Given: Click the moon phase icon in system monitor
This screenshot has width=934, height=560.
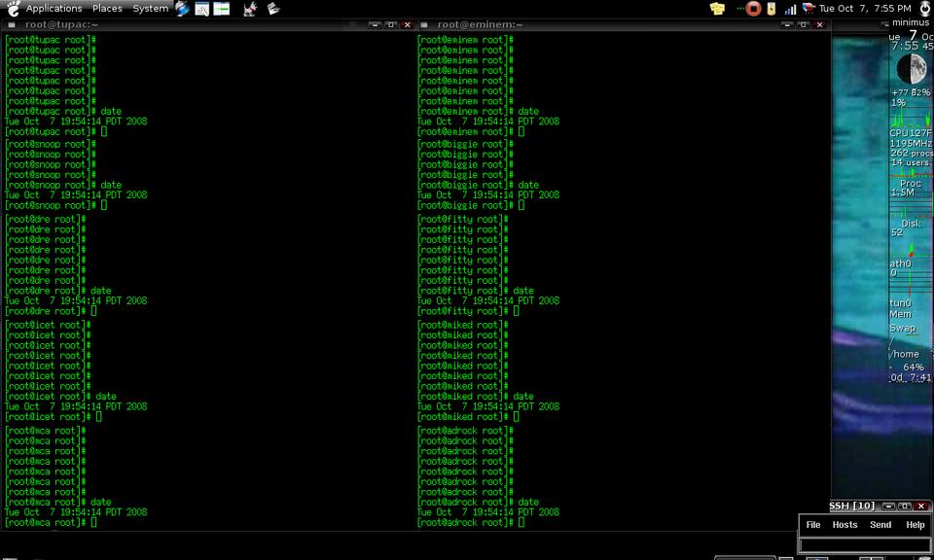Looking at the screenshot, I should coord(911,69).
